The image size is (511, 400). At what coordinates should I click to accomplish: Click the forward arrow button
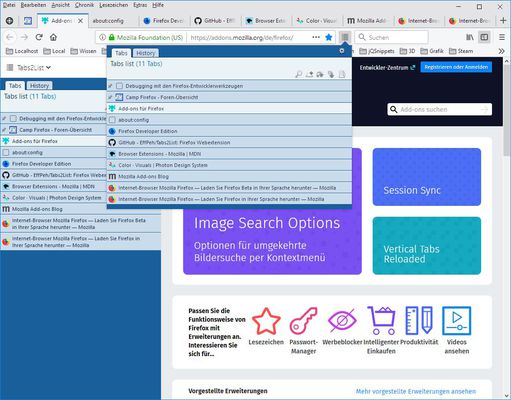(24, 37)
